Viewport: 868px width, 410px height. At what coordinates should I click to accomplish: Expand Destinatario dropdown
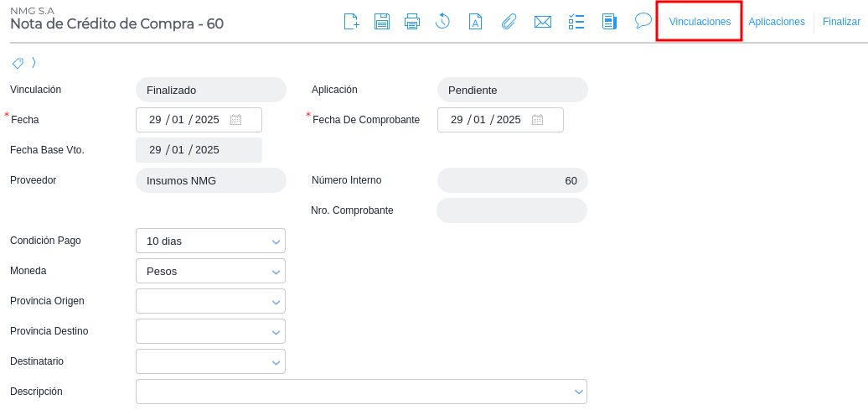coord(210,362)
